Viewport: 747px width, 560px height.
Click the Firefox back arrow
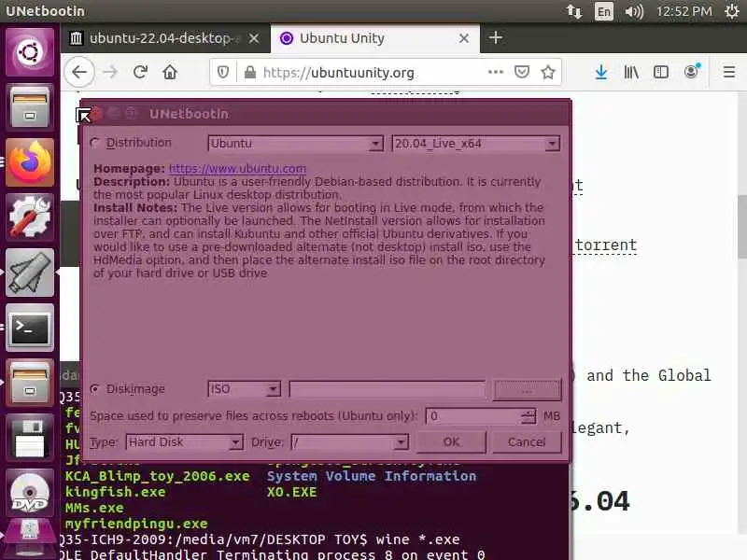click(x=79, y=73)
